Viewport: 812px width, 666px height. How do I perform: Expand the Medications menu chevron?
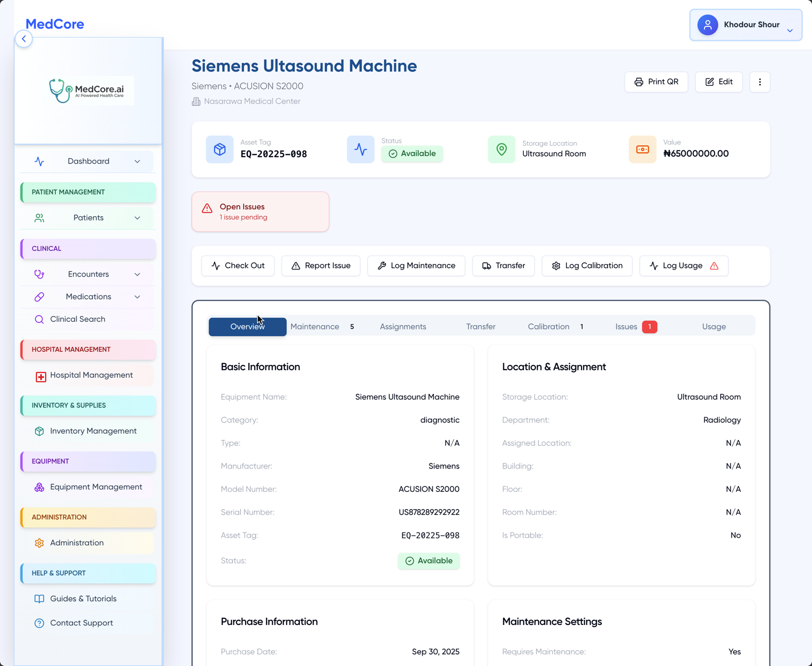pyautogui.click(x=137, y=297)
